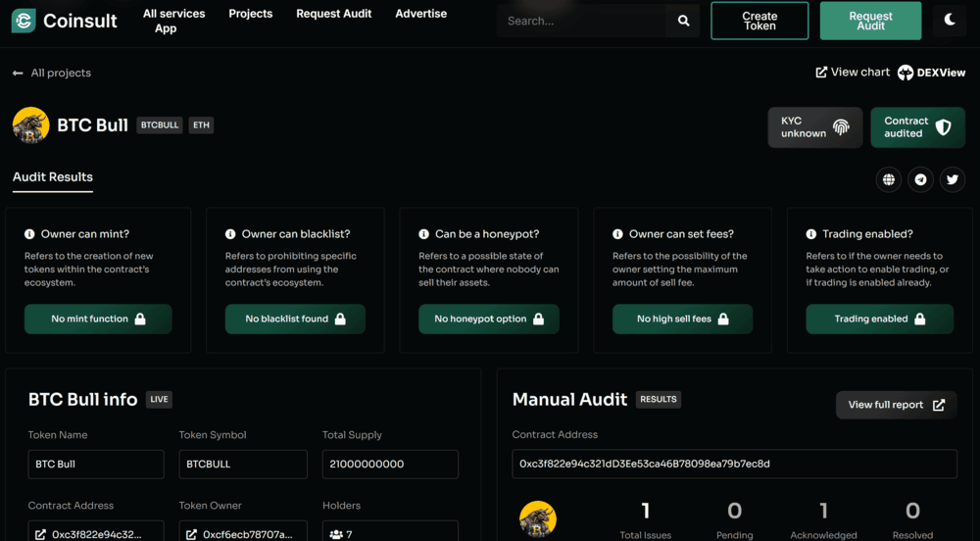Screen dimensions: 980x541
Task: Click the Create Token button
Action: point(759,21)
